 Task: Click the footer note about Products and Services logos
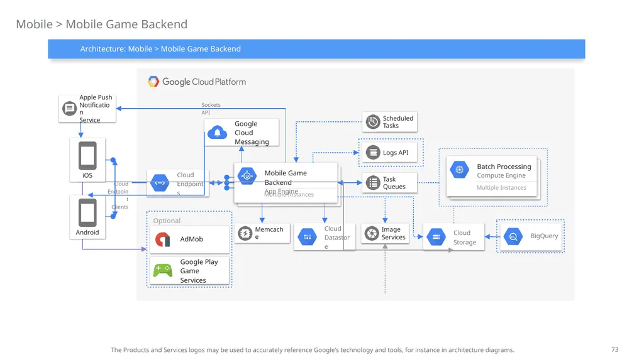pyautogui.click(x=312, y=350)
